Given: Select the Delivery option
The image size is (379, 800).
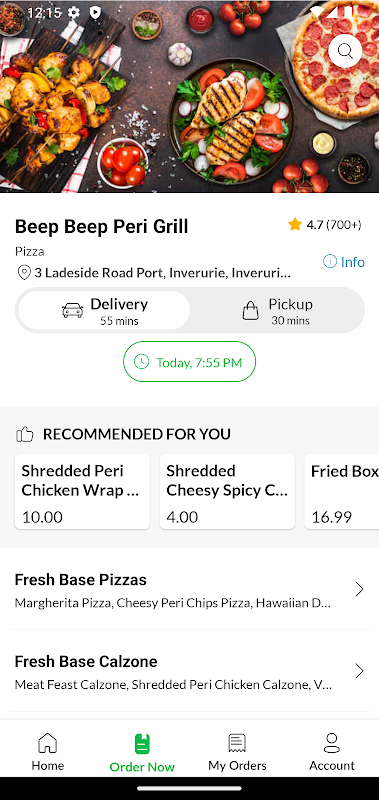Looking at the screenshot, I should point(105,311).
